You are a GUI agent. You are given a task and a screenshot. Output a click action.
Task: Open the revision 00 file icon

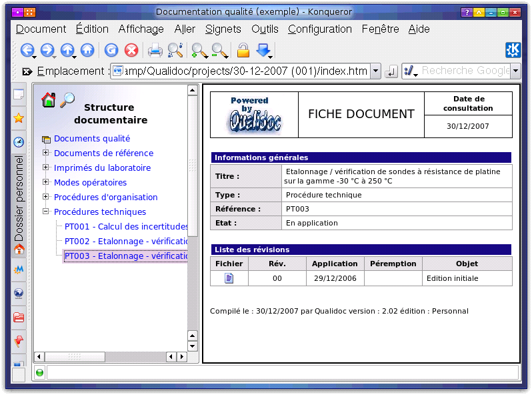point(229,278)
